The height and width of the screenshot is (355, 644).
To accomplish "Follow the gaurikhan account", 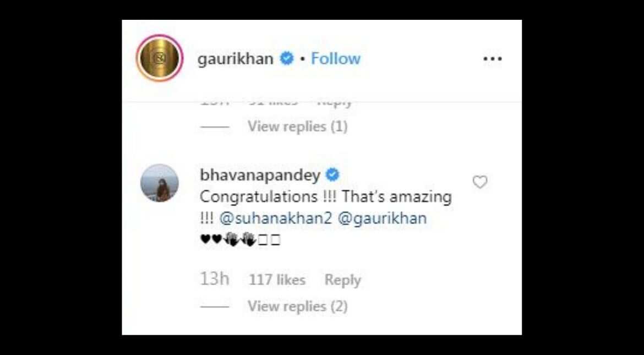I will point(336,59).
